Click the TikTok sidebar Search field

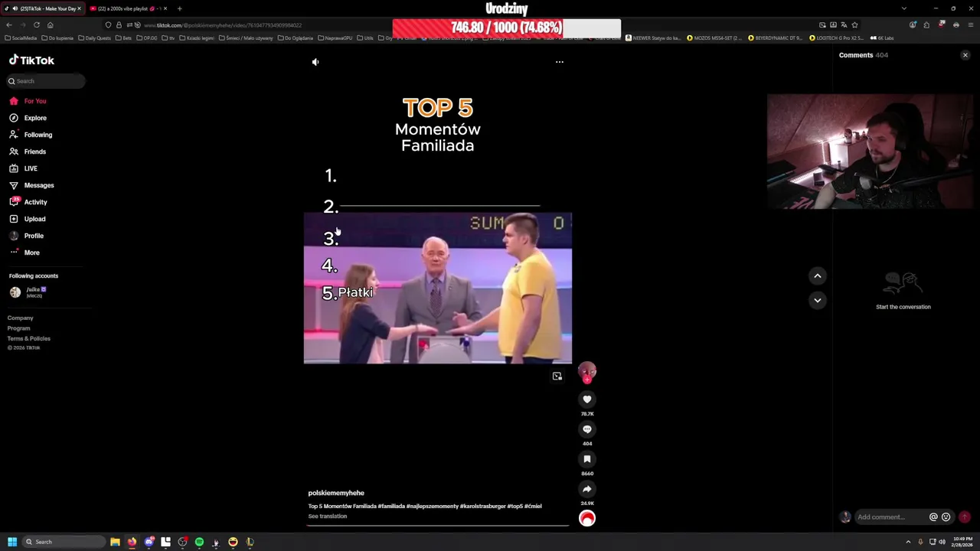(x=46, y=81)
